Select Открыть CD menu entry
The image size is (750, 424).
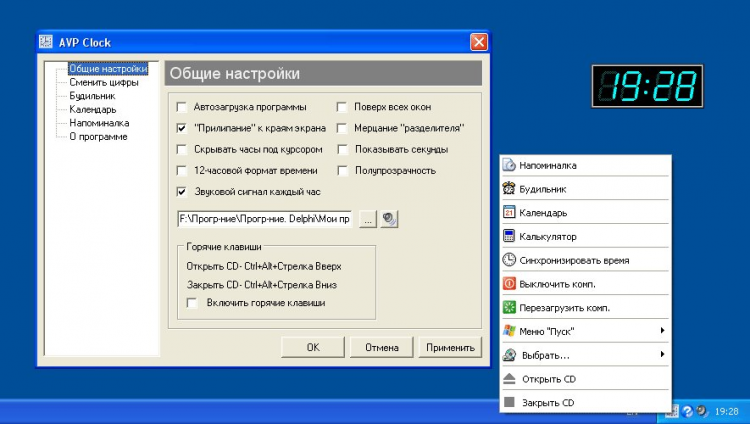coord(585,379)
